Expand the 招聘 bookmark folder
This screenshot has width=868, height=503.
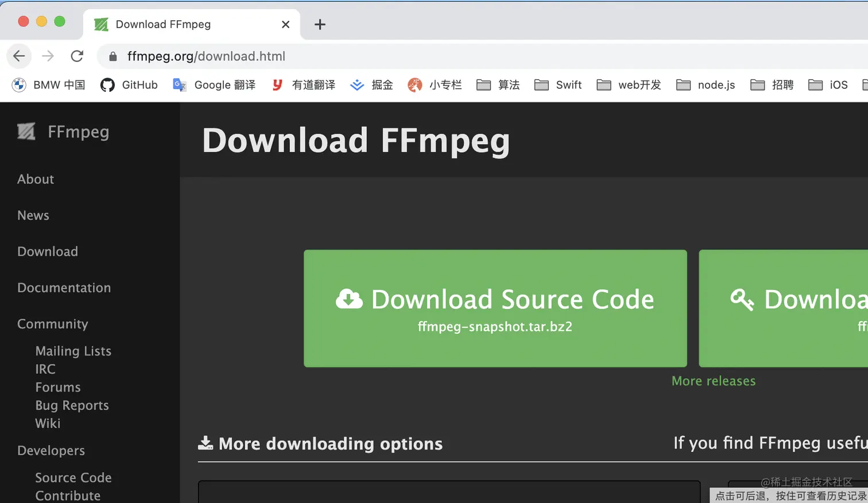coord(772,85)
